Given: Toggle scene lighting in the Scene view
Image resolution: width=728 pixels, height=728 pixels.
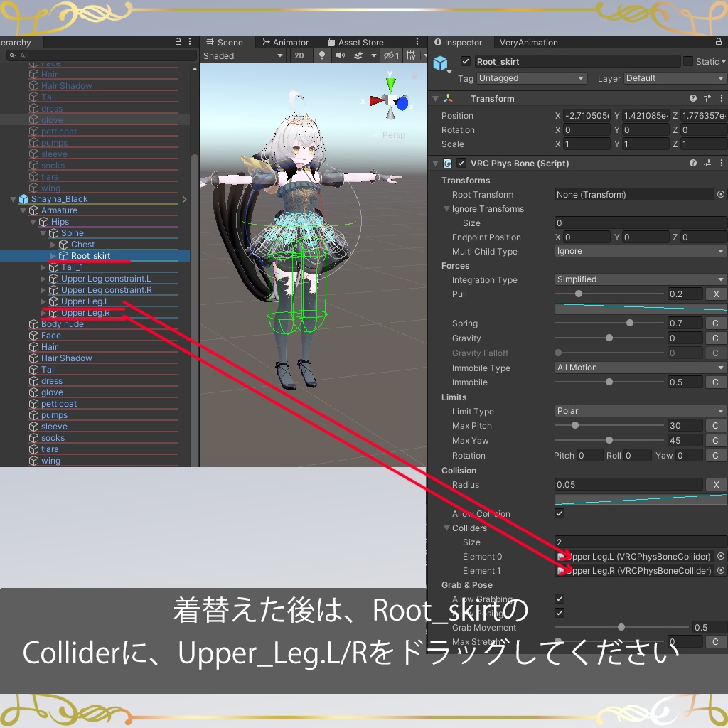Looking at the screenshot, I should pyautogui.click(x=321, y=55).
